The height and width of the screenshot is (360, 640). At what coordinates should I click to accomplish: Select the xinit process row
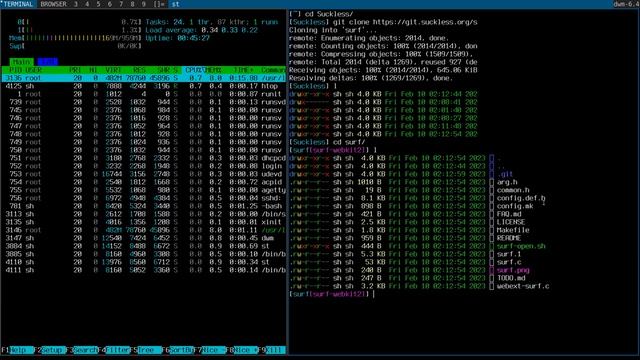(x=143, y=222)
